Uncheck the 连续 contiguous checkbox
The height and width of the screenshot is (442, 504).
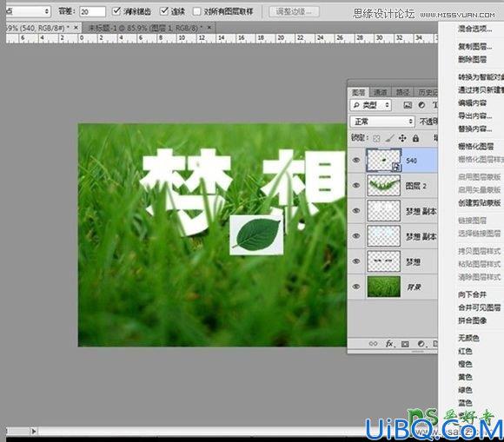coord(164,11)
